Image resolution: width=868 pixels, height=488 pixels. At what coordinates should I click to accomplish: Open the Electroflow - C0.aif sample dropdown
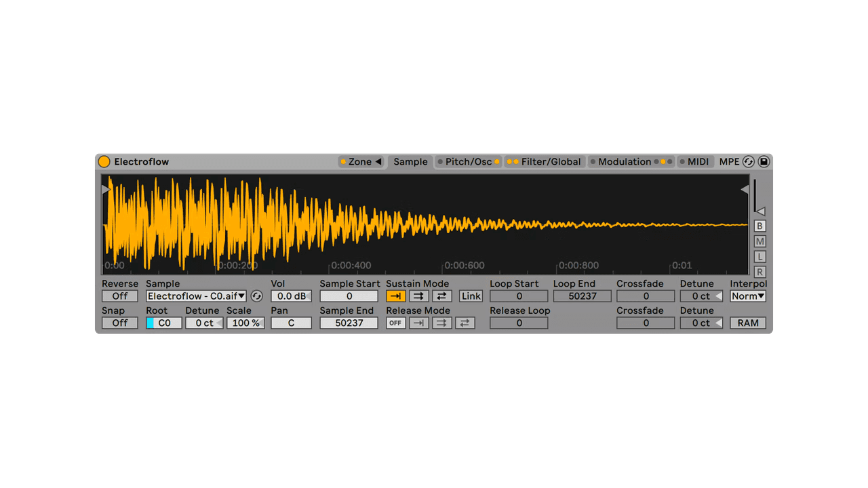[x=195, y=296]
